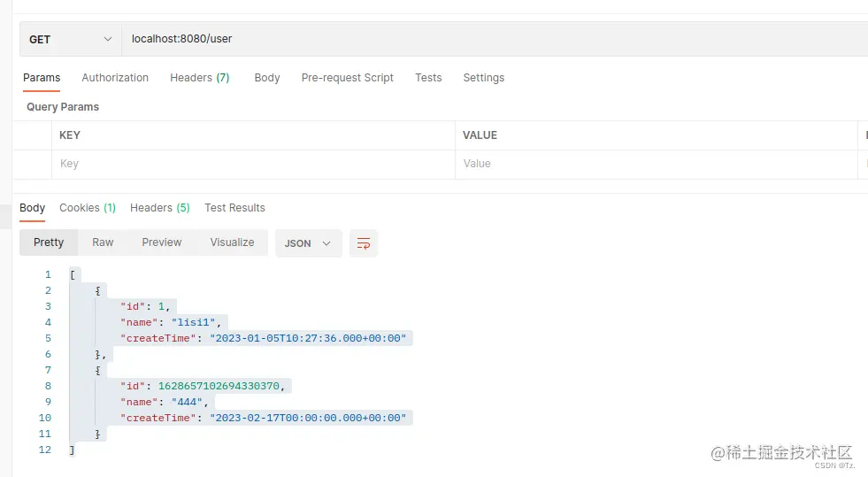
Task: Click the Value input field in Query Params
Action: (x=656, y=164)
